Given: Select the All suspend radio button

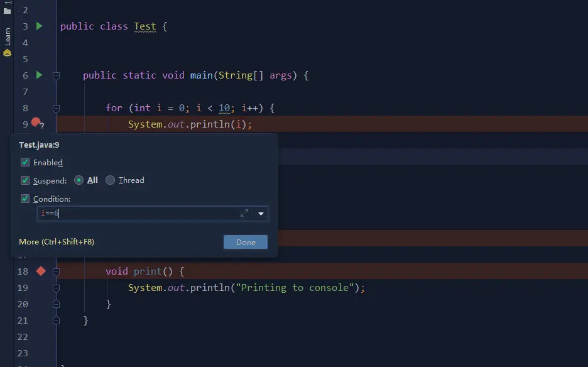Looking at the screenshot, I should [79, 180].
